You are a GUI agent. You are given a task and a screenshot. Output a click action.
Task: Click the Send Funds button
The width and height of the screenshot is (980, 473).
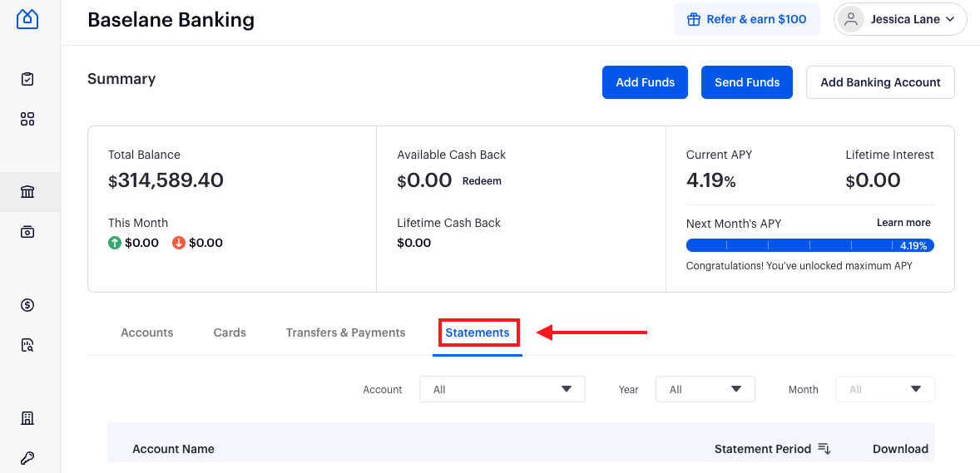click(x=747, y=82)
